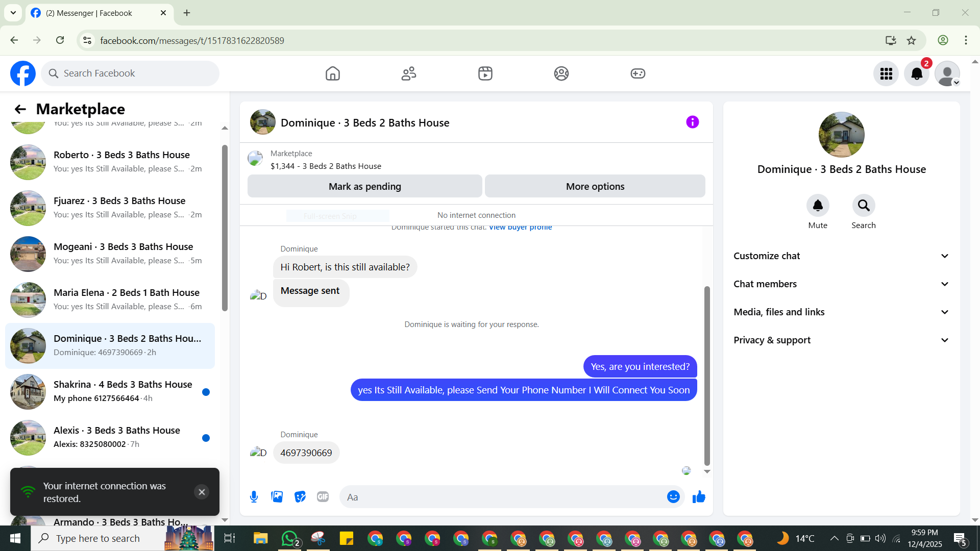Click the voice clip microphone icon

coord(254,497)
